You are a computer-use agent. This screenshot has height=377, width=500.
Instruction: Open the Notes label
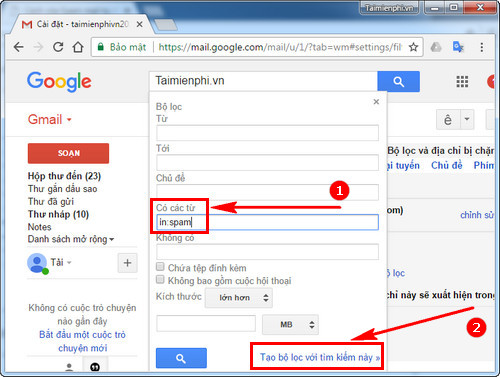(39, 227)
